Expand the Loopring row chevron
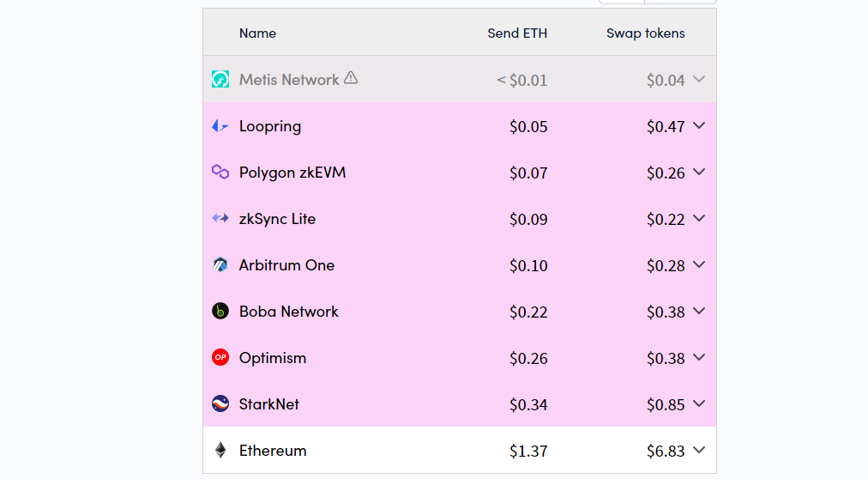 tap(699, 125)
